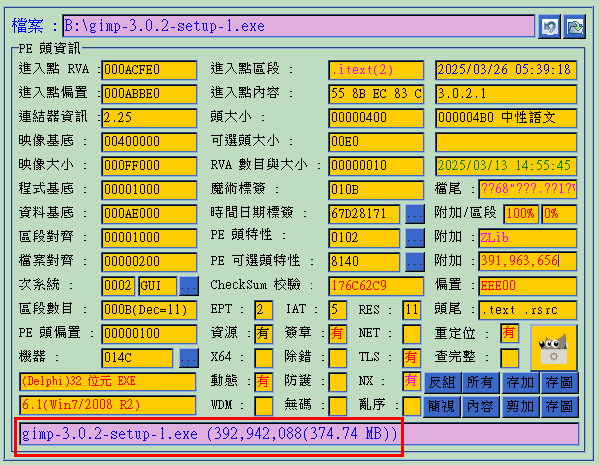Viewport: 599px width, 465px height.
Task: Click the reload file icon button
Action: point(549,26)
